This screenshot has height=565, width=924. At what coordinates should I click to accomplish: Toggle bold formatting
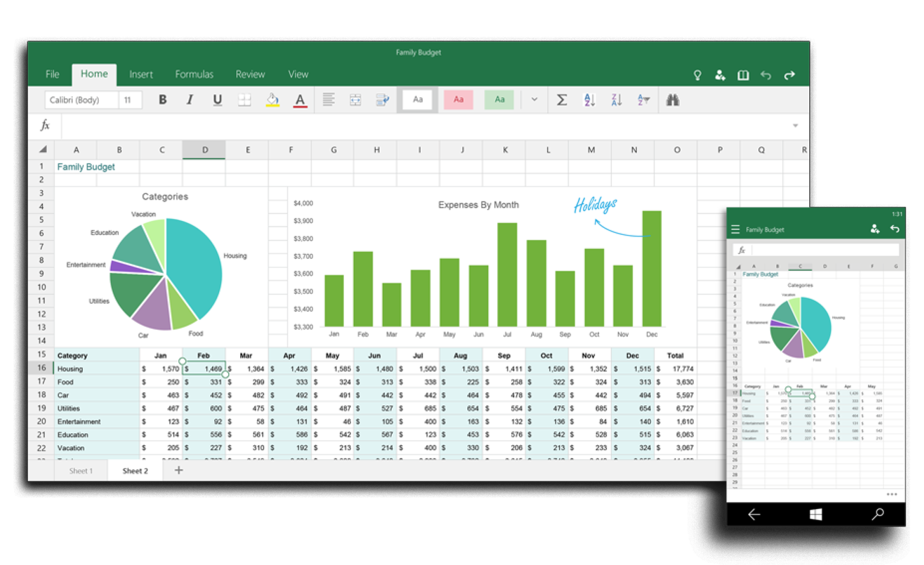click(x=163, y=100)
